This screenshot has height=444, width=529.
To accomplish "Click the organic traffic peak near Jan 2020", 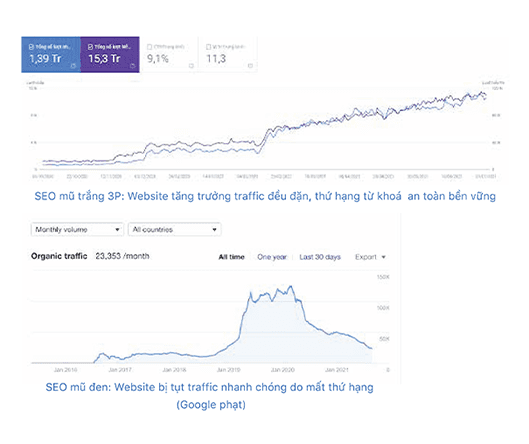I will (291, 287).
